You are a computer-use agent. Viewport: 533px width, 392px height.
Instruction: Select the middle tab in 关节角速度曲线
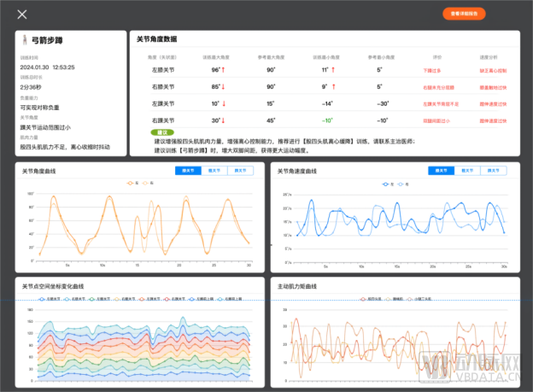coord(469,171)
